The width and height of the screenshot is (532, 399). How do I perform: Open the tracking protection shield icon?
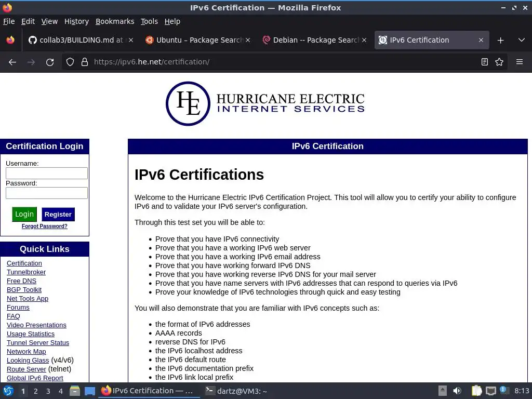point(70,62)
